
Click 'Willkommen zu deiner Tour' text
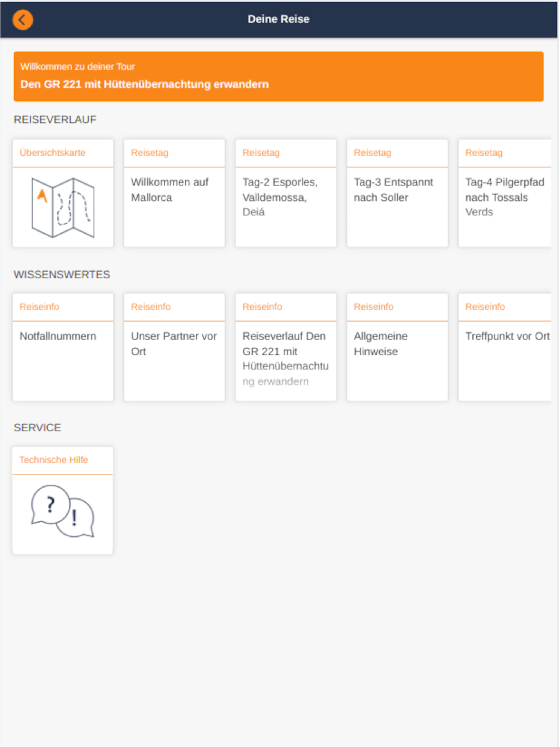click(78, 66)
